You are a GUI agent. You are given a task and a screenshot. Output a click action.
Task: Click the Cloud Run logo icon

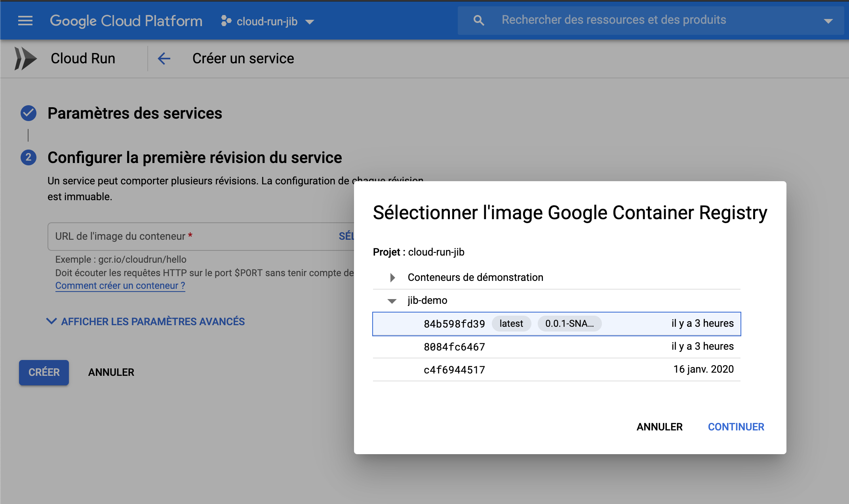(x=25, y=59)
